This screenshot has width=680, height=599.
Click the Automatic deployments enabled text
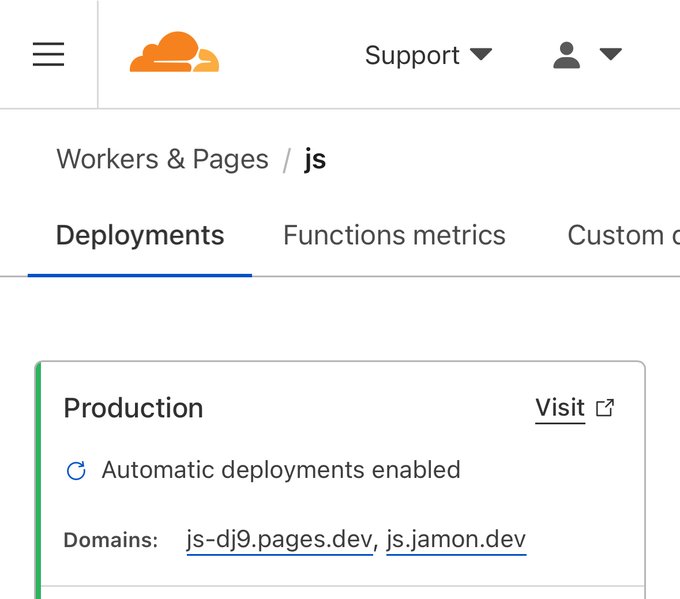[x=281, y=470]
